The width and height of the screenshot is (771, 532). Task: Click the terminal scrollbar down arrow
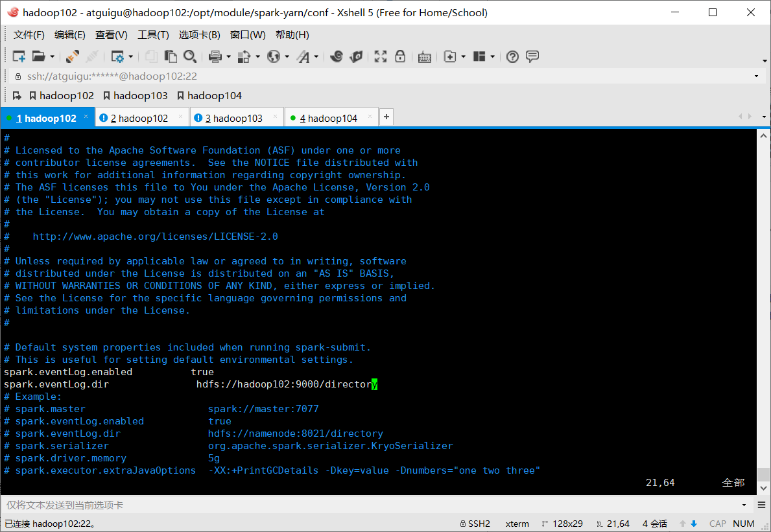pyautogui.click(x=763, y=488)
